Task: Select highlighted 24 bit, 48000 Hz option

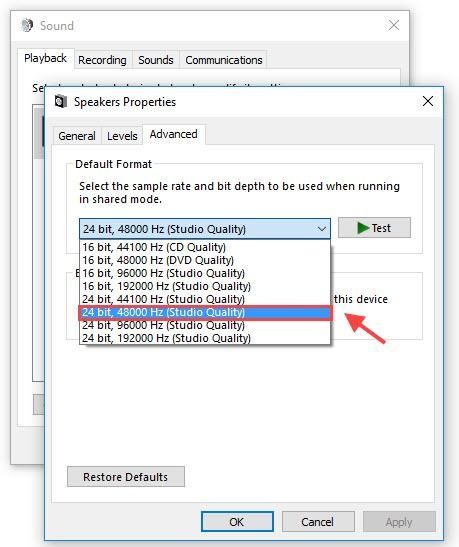Action: point(205,312)
